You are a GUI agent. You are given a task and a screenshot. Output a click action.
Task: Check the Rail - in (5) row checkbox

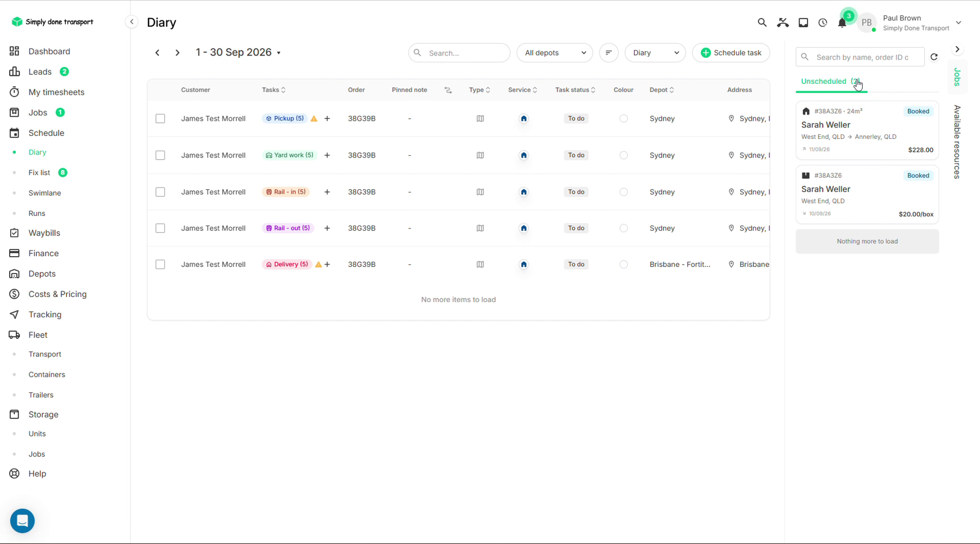click(160, 192)
